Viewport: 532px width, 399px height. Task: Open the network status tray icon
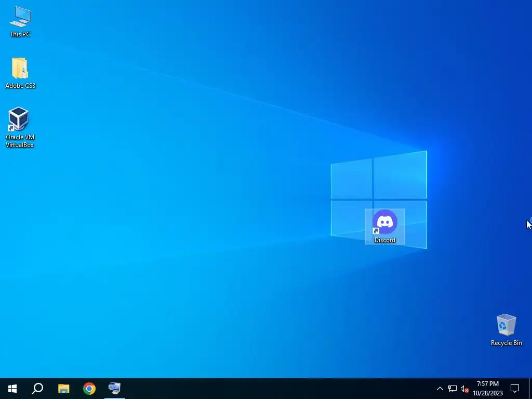pos(453,389)
